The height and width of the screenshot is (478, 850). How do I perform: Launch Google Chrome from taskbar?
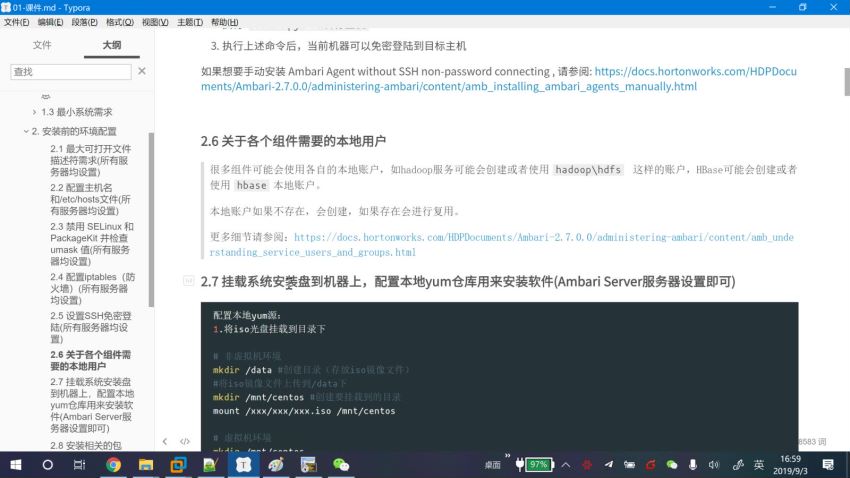113,465
